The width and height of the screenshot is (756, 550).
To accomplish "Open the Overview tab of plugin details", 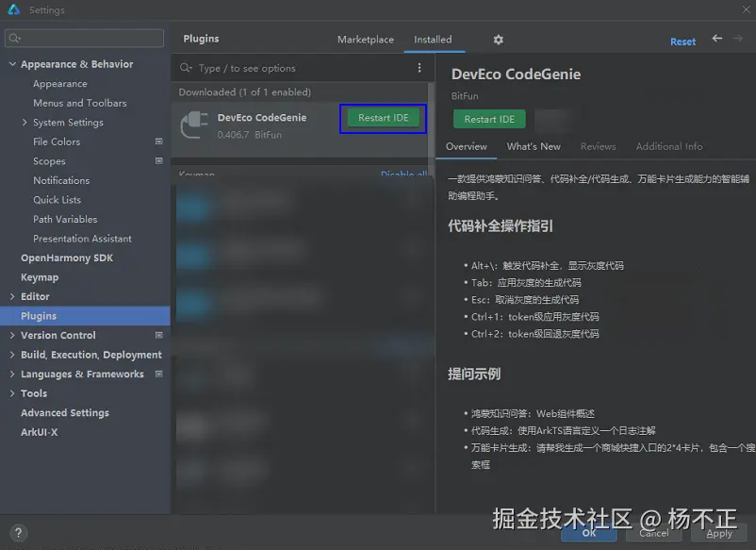I will pyautogui.click(x=467, y=146).
